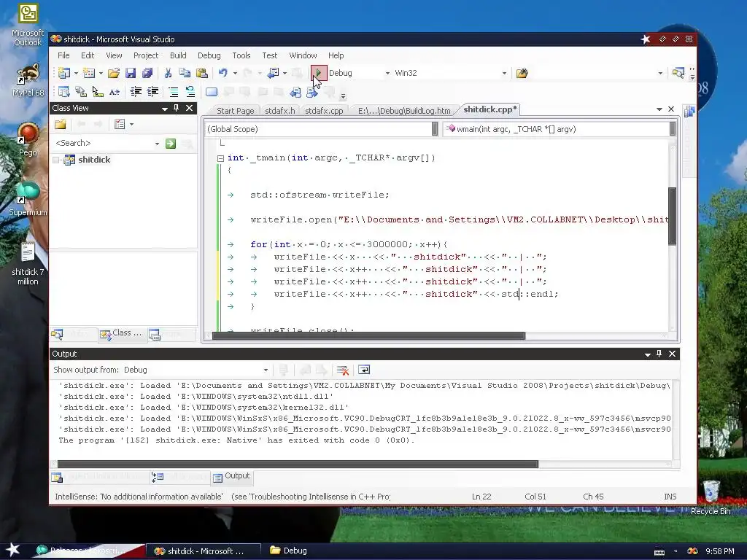The image size is (747, 560).
Task: Open the Show output from dropdown
Action: tap(266, 370)
